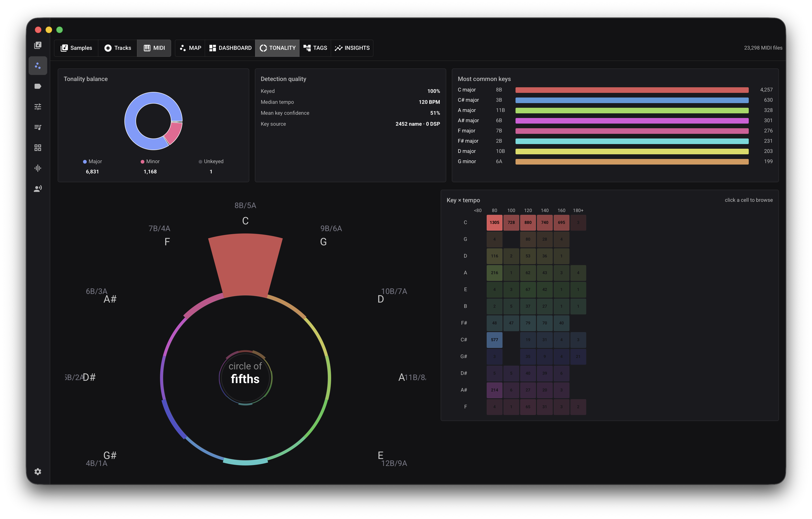Open the voice speaker sidebar icon
Viewport: 812px width, 519px height.
point(38,189)
